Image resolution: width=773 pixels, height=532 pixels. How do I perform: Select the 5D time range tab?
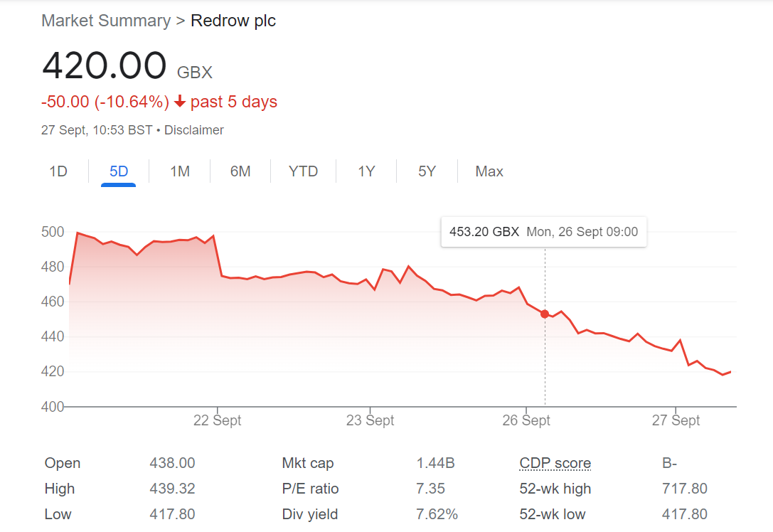click(x=119, y=171)
